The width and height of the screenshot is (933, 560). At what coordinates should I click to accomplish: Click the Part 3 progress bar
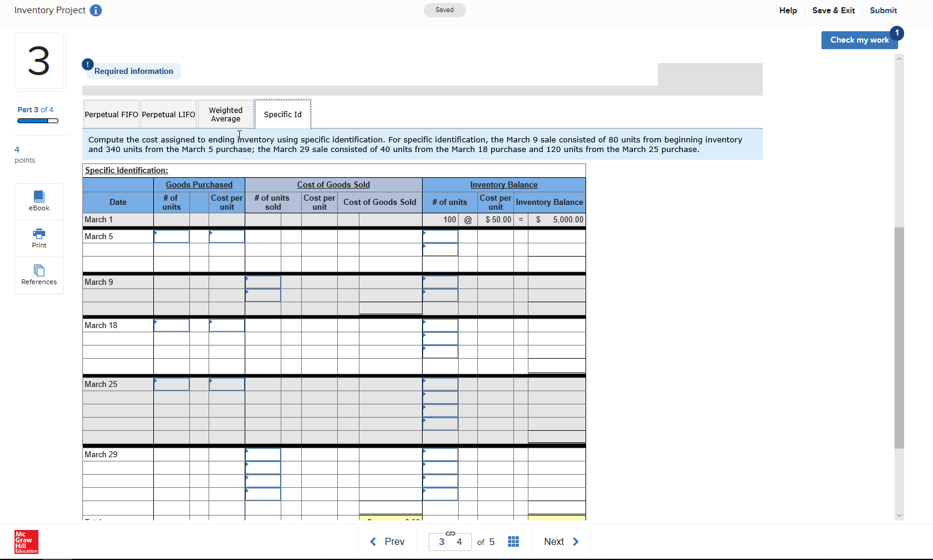(38, 121)
